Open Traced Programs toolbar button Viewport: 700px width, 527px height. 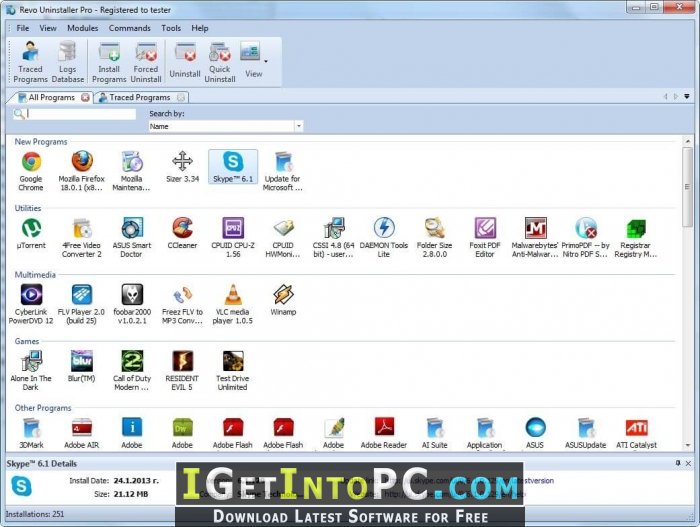(30, 62)
